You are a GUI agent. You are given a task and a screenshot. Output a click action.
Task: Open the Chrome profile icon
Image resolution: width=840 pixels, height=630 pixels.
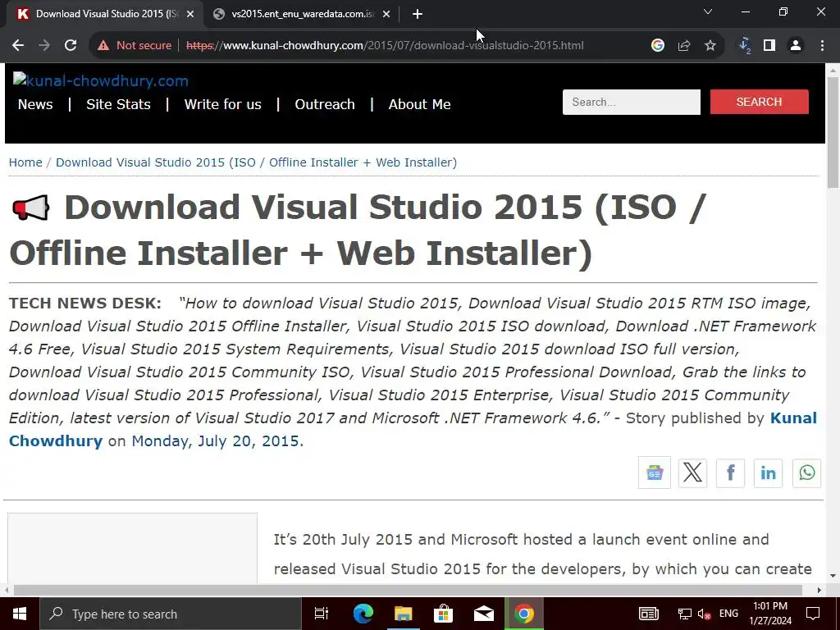point(796,46)
